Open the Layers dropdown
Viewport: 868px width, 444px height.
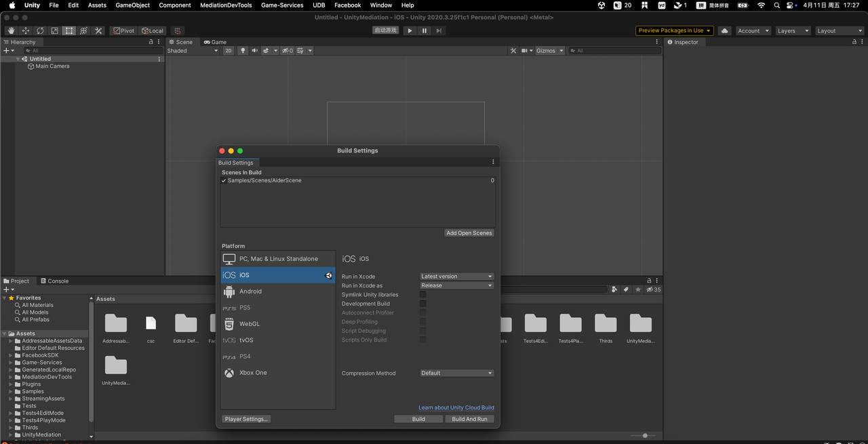[792, 31]
